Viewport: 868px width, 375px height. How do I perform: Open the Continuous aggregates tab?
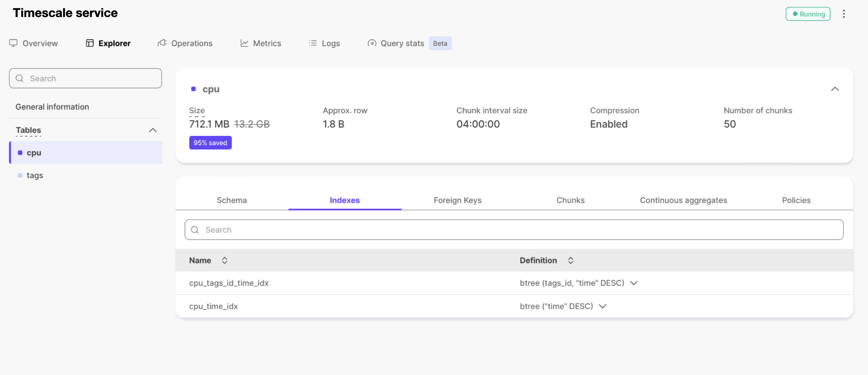coord(683,200)
